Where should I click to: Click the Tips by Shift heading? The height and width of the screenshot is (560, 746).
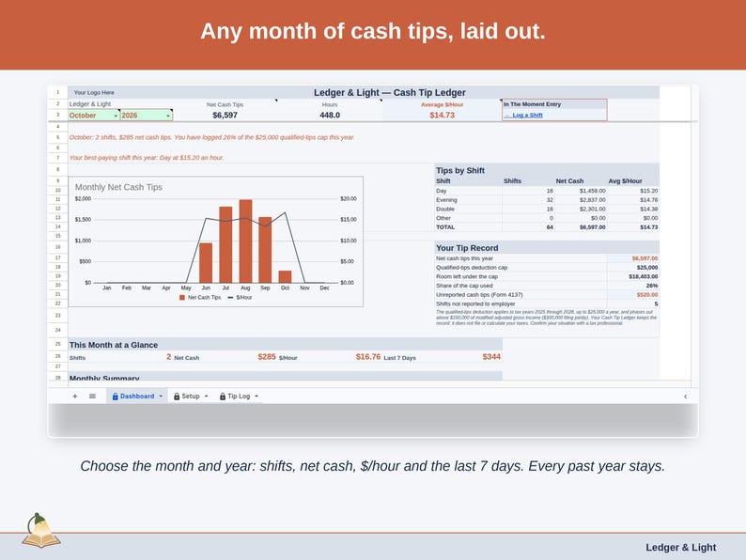[x=460, y=170]
